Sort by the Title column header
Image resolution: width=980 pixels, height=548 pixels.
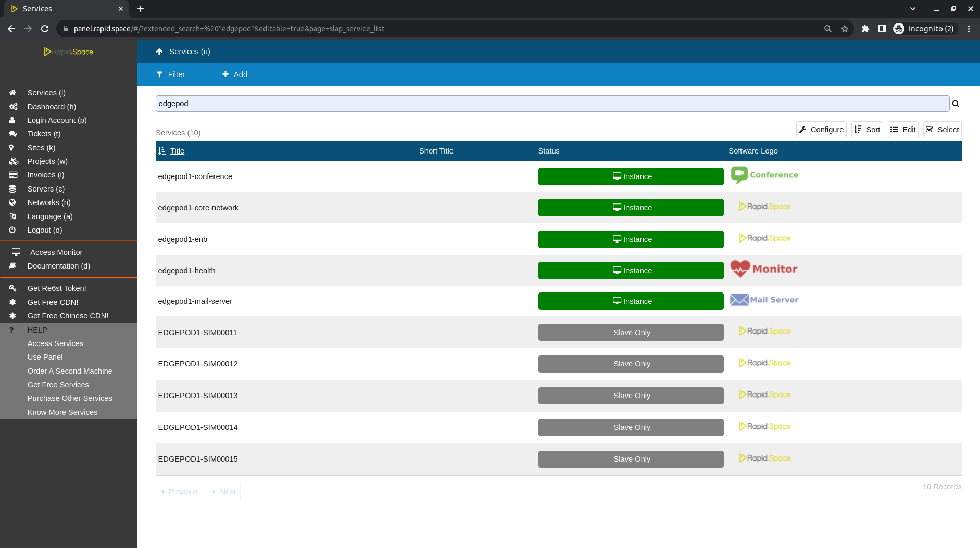click(x=177, y=151)
